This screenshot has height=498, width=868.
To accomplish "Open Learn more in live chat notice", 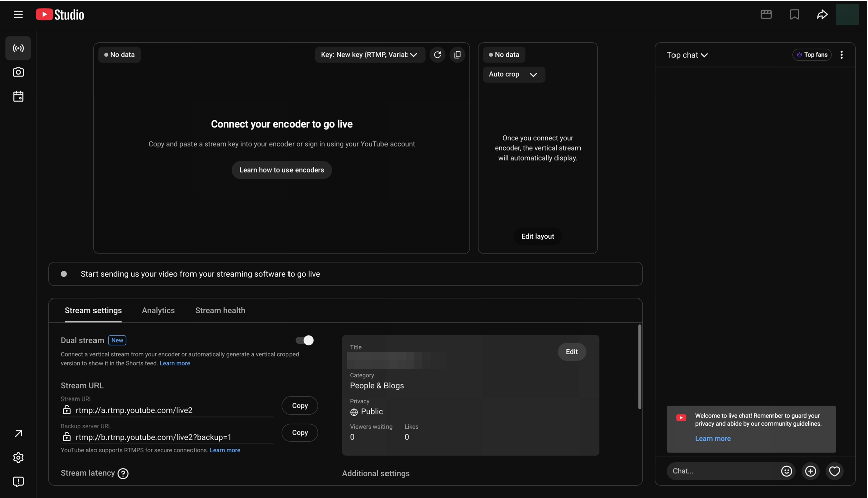I will point(713,439).
